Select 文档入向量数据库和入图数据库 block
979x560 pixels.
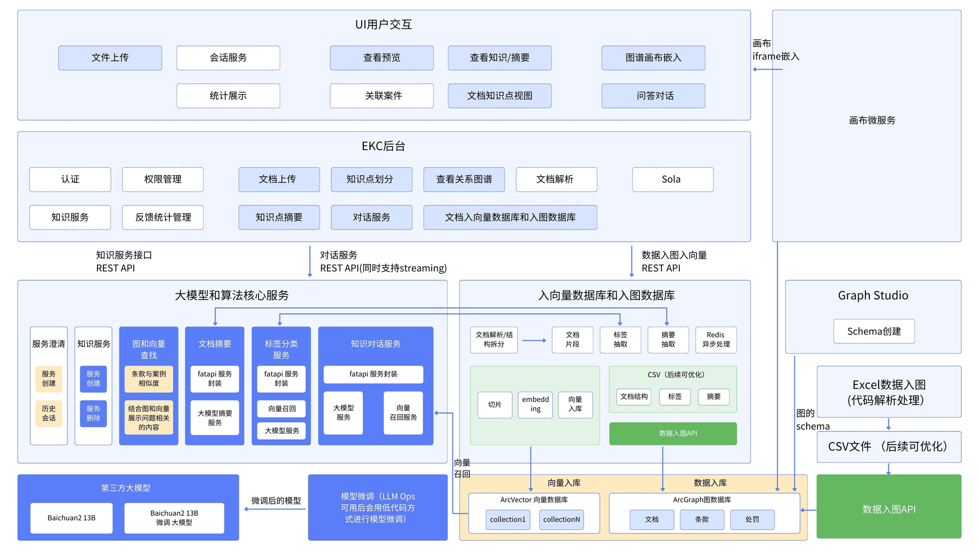tap(510, 217)
